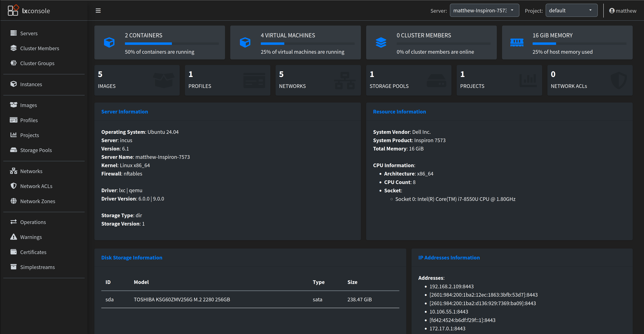
Task: Click the containers running progress bar
Action: click(172, 43)
